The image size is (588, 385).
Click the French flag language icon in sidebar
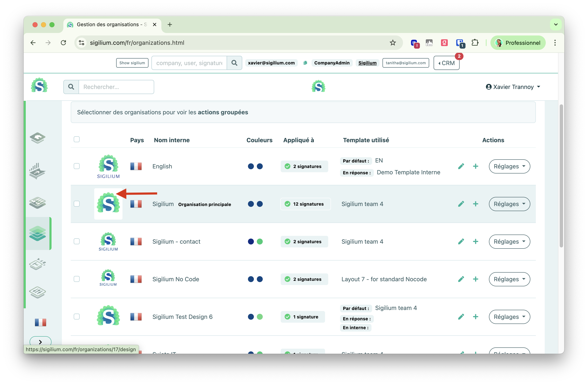[41, 322]
